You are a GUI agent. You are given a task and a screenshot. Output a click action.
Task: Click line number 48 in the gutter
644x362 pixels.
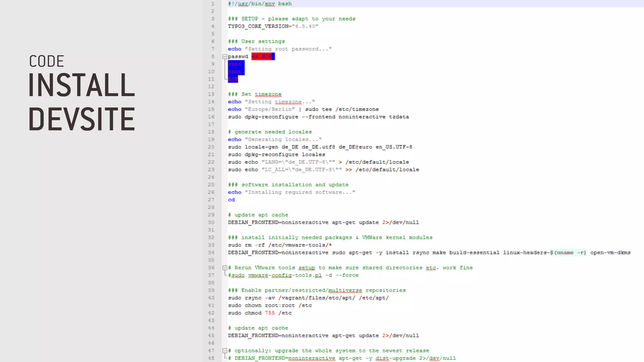pyautogui.click(x=211, y=358)
